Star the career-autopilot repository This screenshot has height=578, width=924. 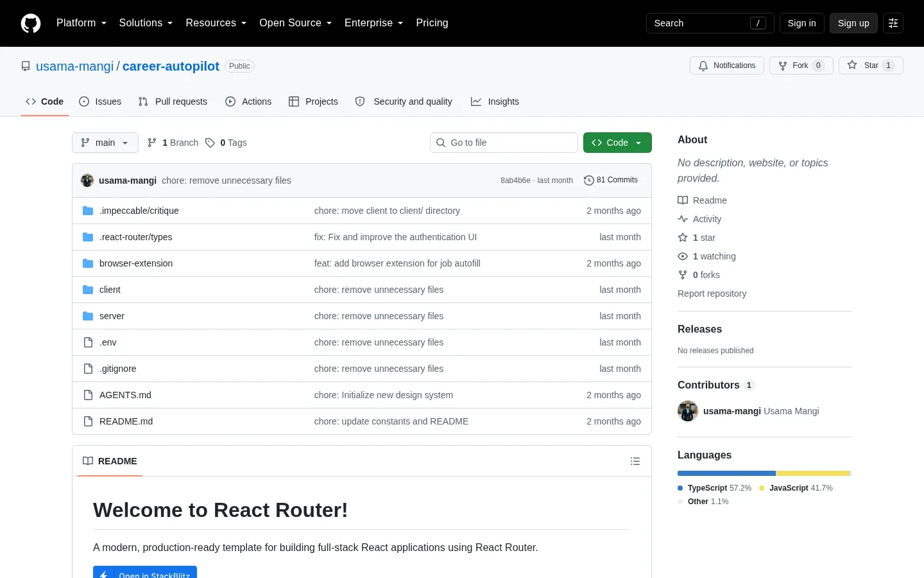click(x=871, y=66)
